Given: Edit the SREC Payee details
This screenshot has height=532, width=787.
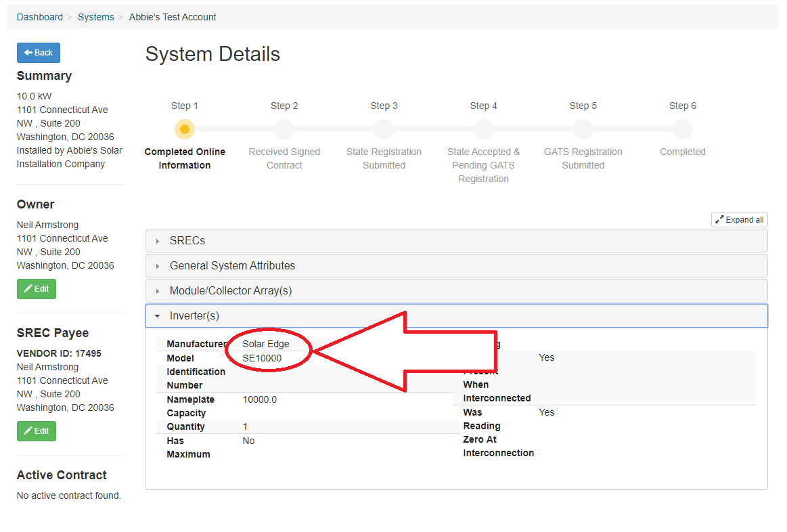Looking at the screenshot, I should [x=37, y=431].
